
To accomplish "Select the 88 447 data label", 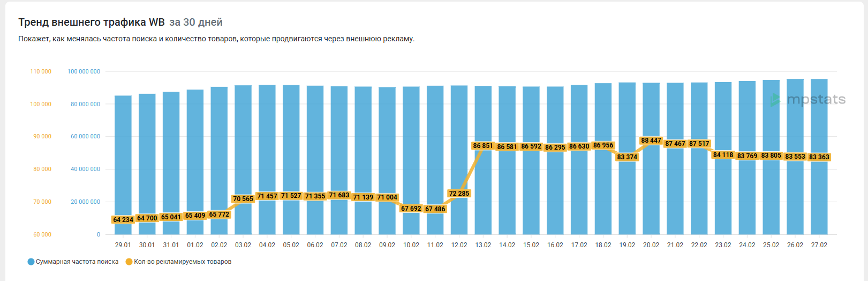I will coord(651,140).
